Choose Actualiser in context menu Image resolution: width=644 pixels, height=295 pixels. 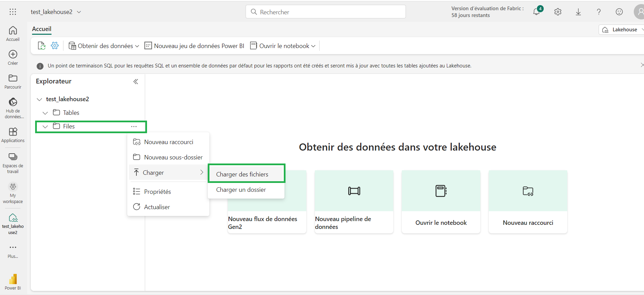click(168, 207)
